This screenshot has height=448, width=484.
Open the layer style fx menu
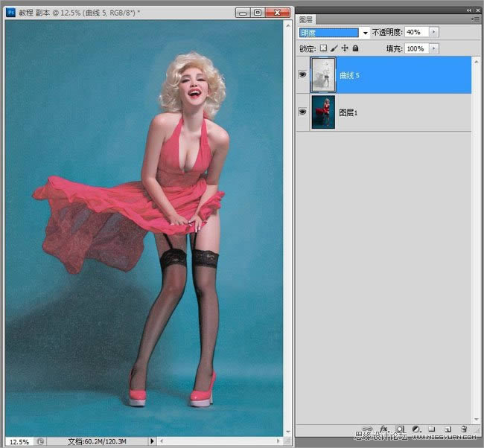point(383,429)
